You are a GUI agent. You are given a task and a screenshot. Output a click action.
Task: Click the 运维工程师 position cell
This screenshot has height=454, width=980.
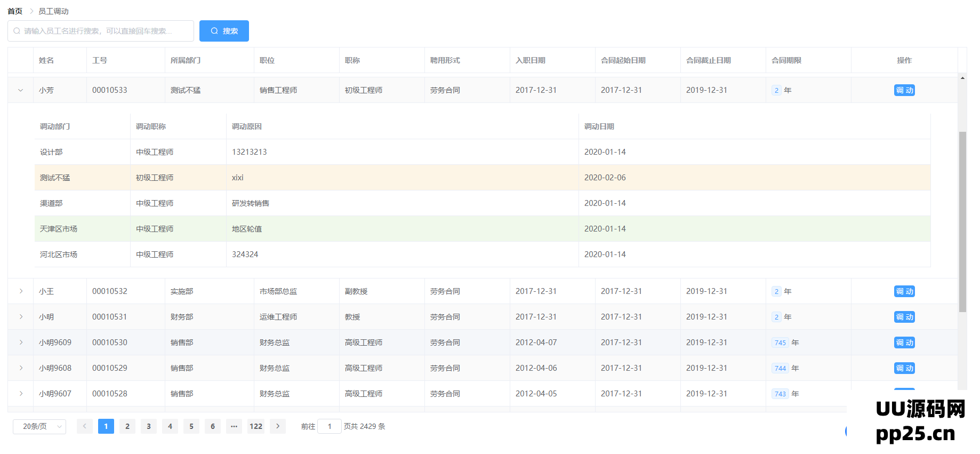pos(296,317)
